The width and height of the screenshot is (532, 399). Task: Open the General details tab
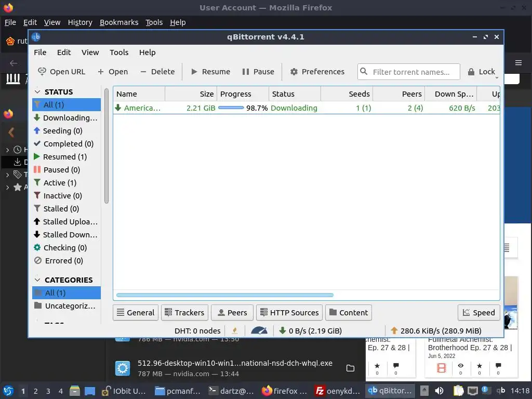(136, 312)
